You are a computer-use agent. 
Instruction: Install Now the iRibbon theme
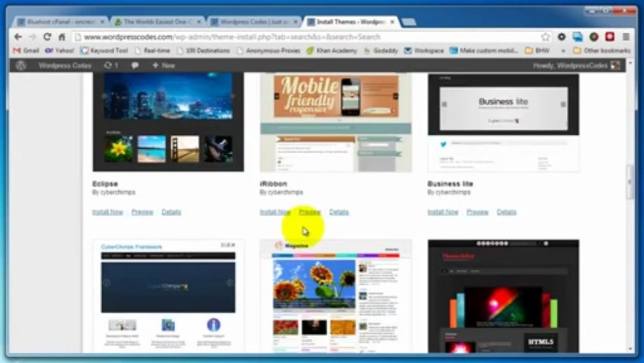point(275,212)
